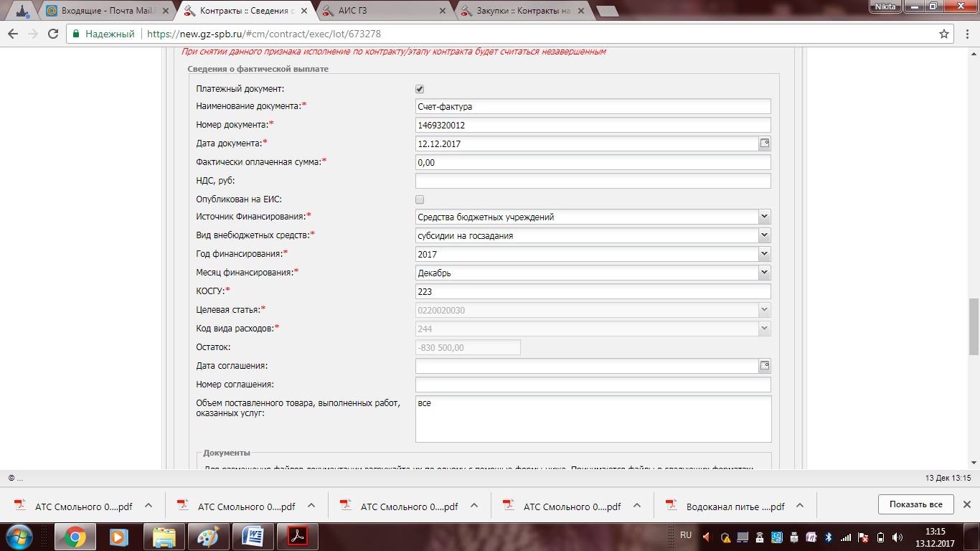Click the КОСГУ input field
980x551 pixels.
[x=593, y=291]
